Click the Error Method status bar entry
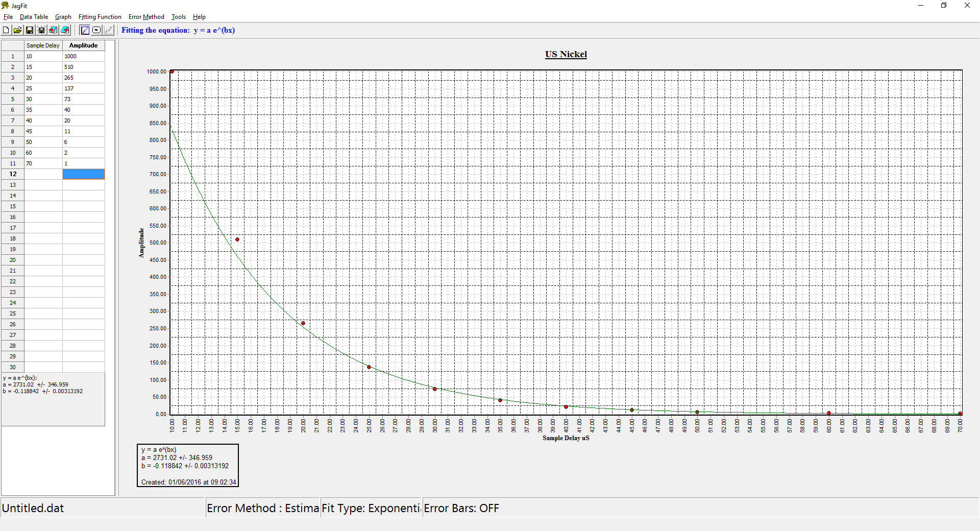Image resolution: width=980 pixels, height=531 pixels. (262, 508)
